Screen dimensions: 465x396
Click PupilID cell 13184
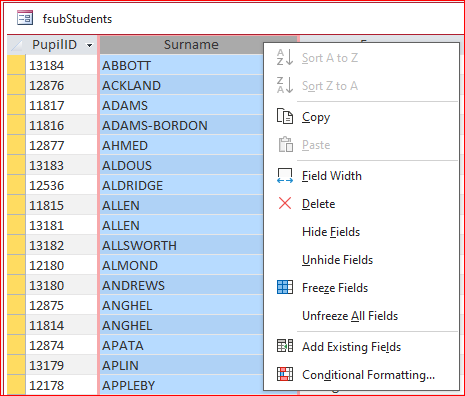(x=61, y=65)
